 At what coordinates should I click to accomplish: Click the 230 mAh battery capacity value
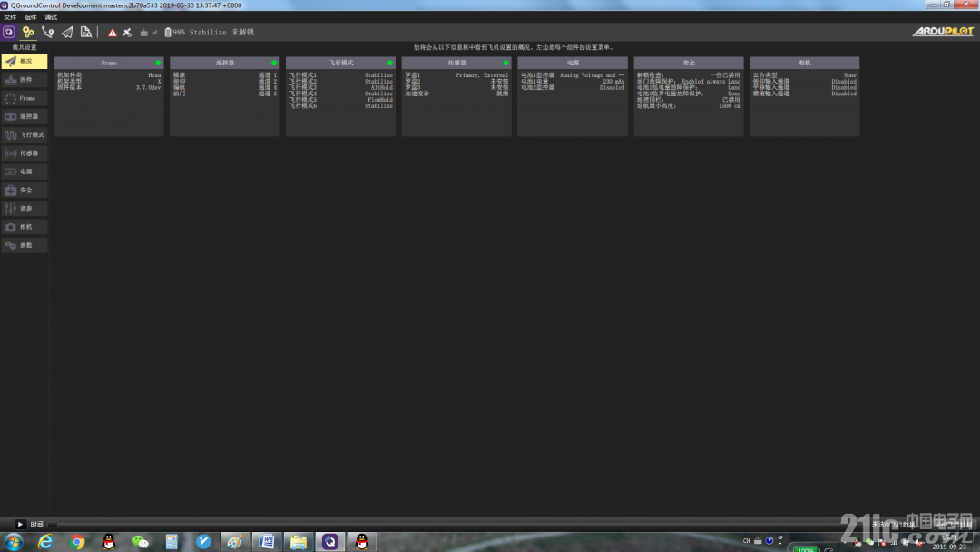613,82
